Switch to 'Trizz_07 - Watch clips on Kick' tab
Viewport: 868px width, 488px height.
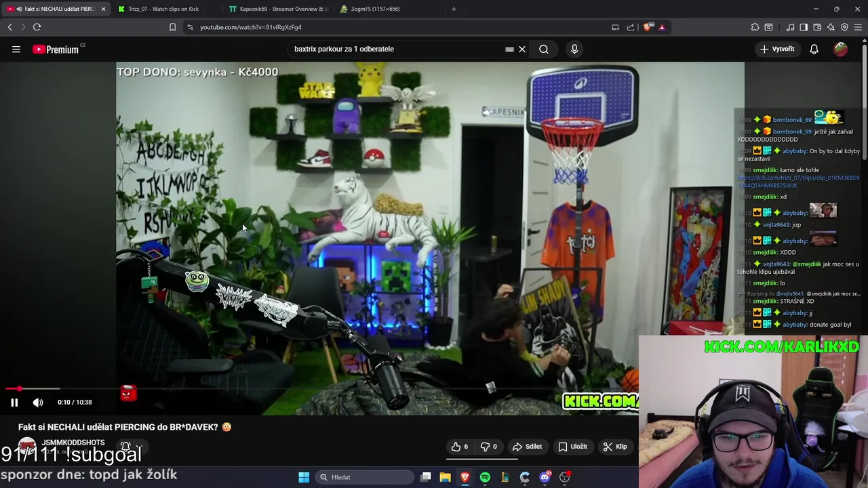[163, 9]
